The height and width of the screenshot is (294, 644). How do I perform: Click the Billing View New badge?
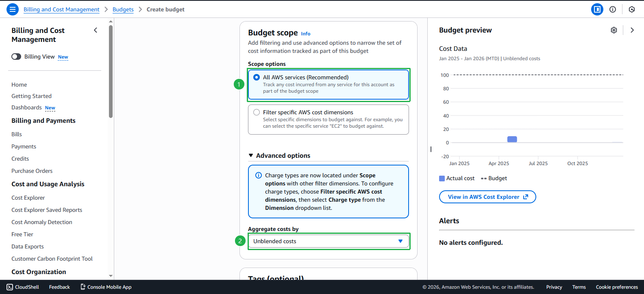pyautogui.click(x=63, y=57)
